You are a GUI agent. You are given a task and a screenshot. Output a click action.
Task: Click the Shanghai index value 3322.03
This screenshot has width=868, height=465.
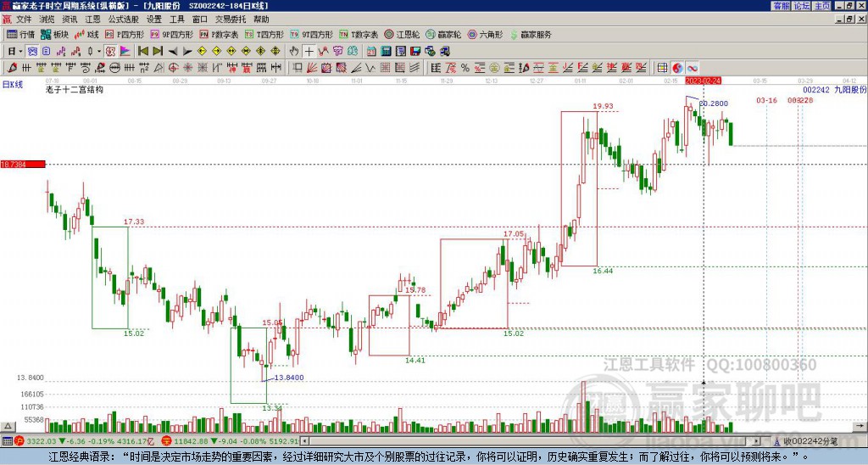click(42, 441)
